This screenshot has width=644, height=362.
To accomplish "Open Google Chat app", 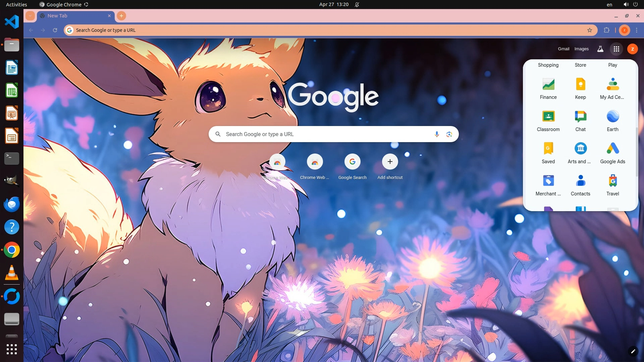I will pos(580,120).
